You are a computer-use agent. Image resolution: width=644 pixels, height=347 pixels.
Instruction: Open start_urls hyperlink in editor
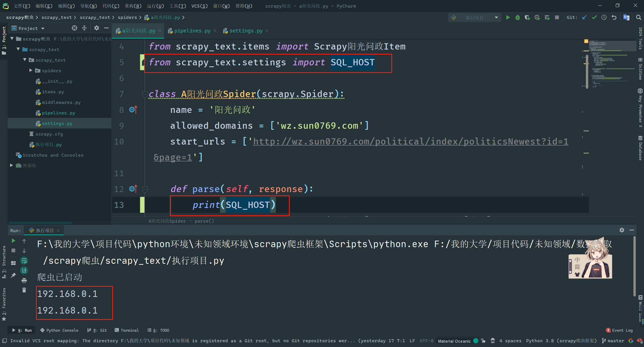click(x=410, y=141)
